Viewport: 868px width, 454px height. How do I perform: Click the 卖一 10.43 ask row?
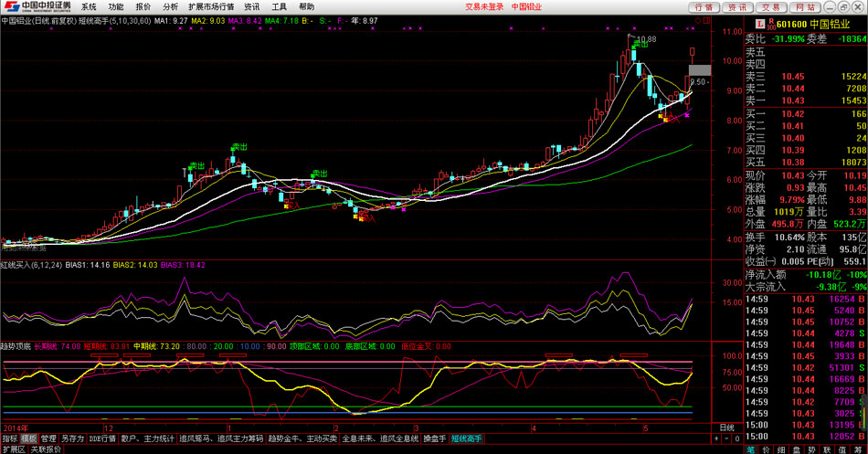pos(806,100)
